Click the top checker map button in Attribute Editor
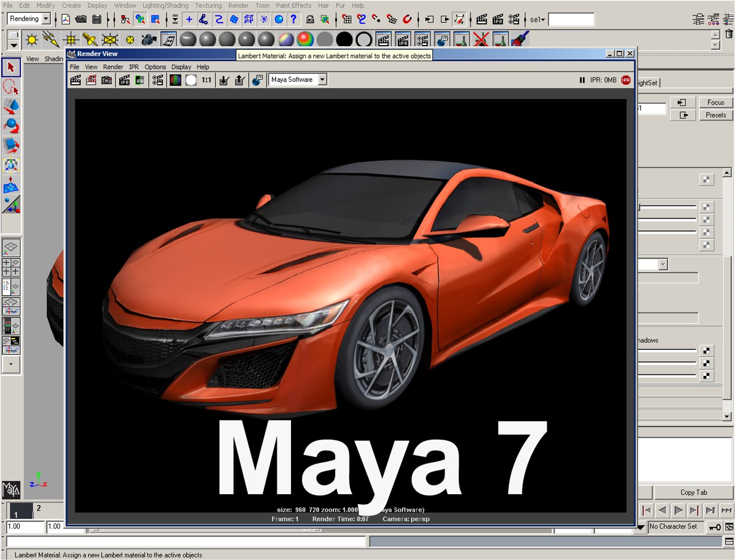This screenshot has width=735, height=560. [x=706, y=180]
